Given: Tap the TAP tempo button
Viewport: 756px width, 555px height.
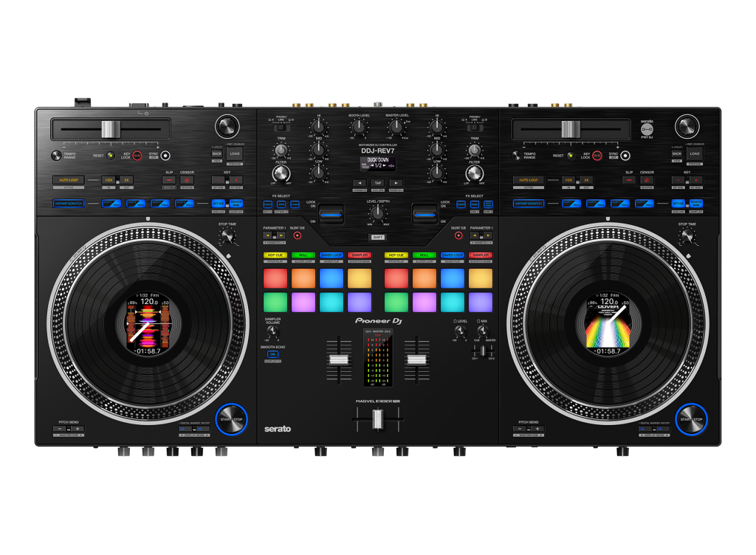Looking at the screenshot, I should (377, 183).
